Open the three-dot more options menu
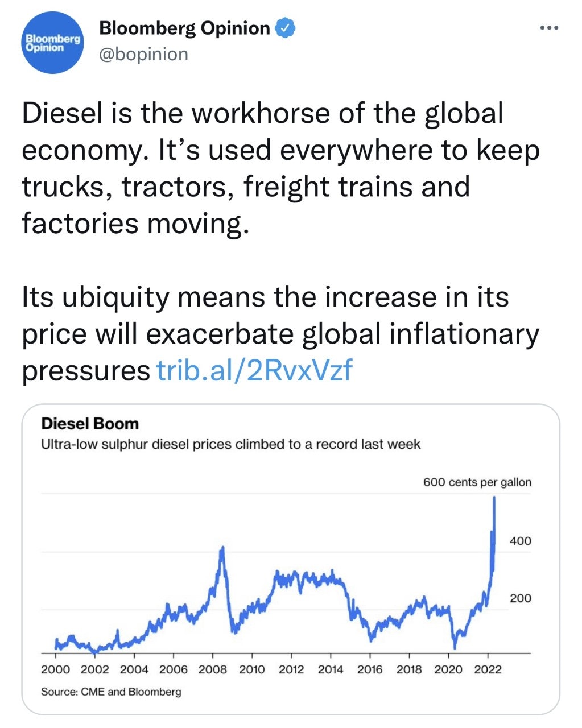This screenshot has width=582, height=728. pyautogui.click(x=549, y=28)
